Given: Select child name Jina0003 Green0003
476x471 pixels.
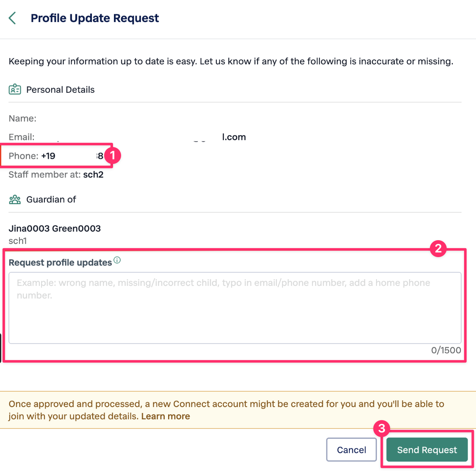Looking at the screenshot, I should tap(55, 229).
